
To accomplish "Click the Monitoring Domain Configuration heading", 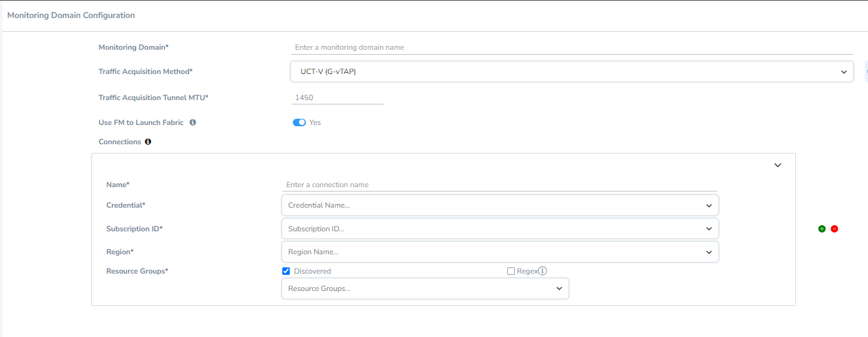I will 71,15.
